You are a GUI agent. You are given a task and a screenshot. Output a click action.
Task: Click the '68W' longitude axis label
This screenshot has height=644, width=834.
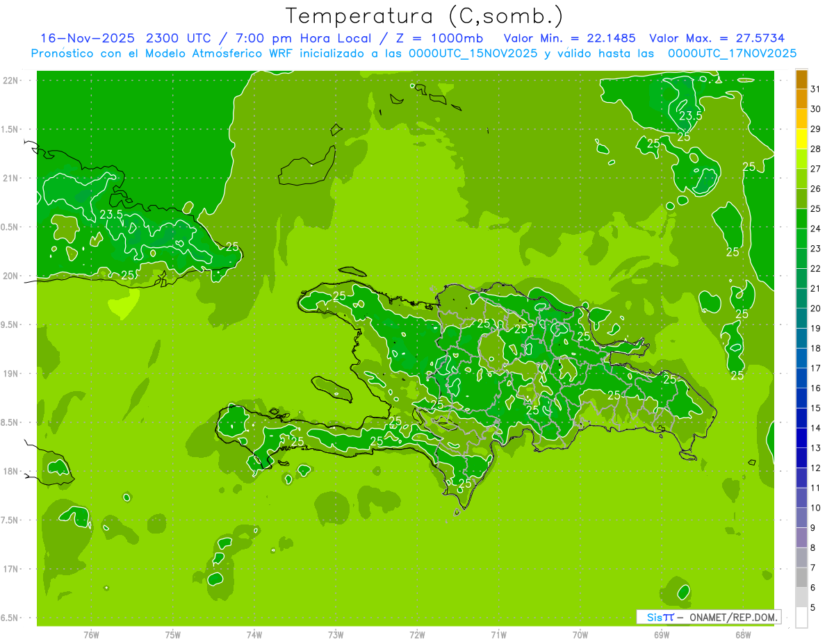[x=743, y=635]
